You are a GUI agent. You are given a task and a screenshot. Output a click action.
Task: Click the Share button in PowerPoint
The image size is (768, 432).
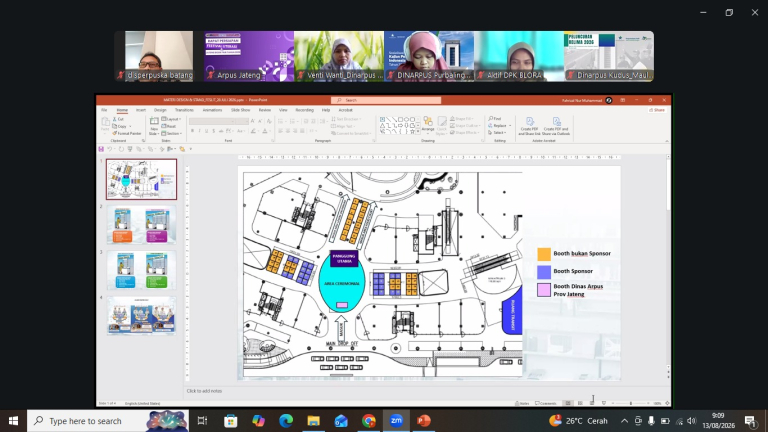pyautogui.click(x=657, y=110)
